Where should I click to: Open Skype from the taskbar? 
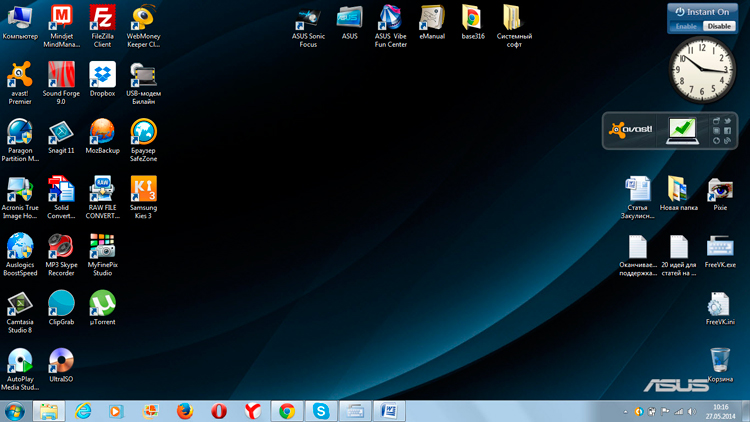pyautogui.click(x=321, y=411)
